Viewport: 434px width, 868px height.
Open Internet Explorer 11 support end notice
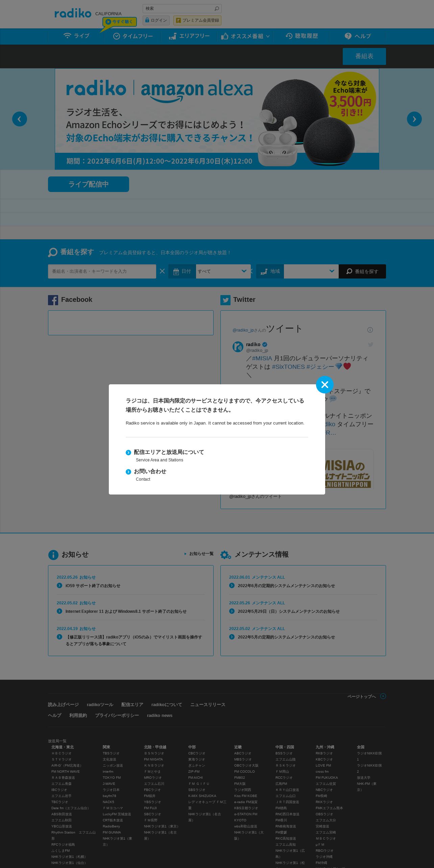[x=126, y=611]
